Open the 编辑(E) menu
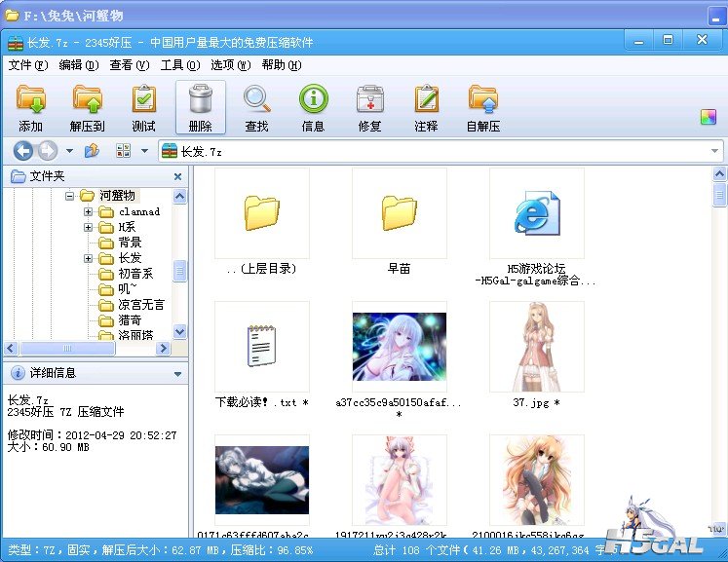Screen dimensions: 728x562 click(79, 65)
